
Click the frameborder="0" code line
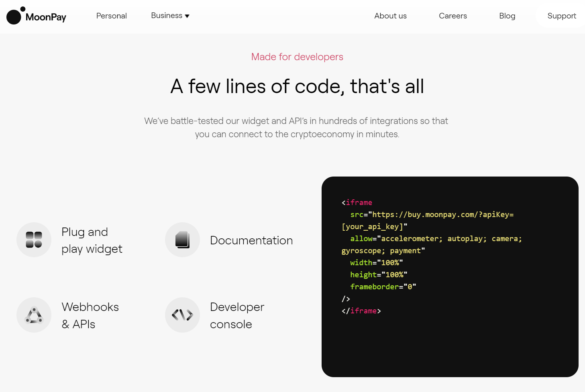click(383, 287)
